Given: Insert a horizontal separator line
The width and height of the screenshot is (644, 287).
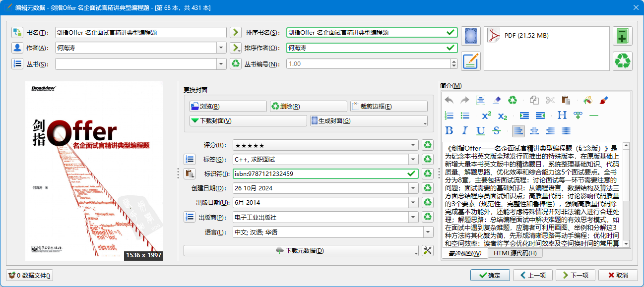Looking at the screenshot, I should coord(594,115).
